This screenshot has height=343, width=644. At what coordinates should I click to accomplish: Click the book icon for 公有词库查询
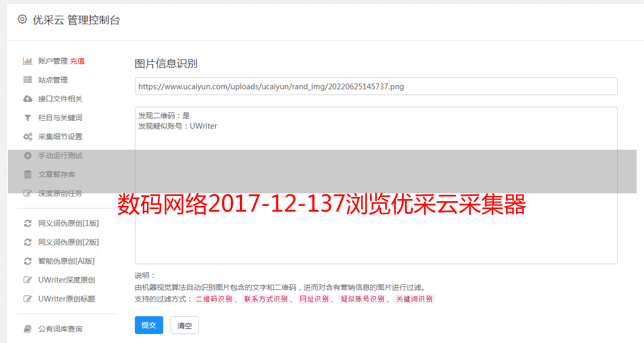28,329
